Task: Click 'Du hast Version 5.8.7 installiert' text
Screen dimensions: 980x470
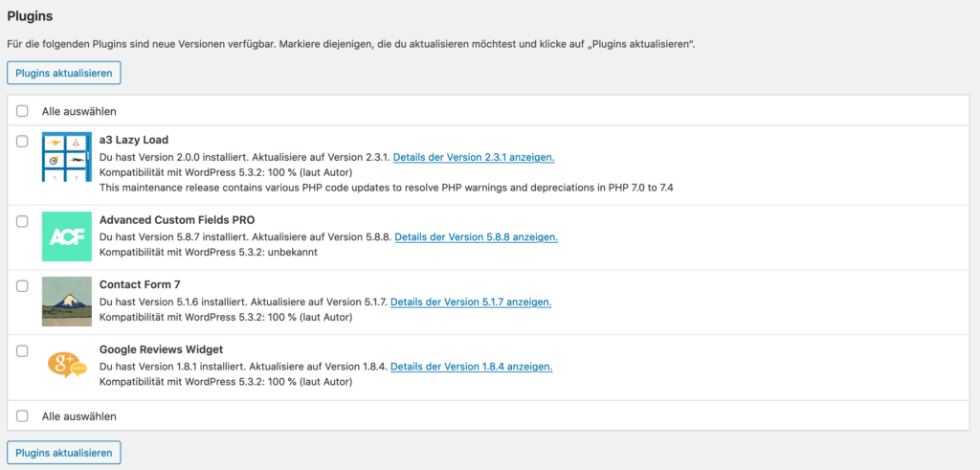Action: point(174,237)
